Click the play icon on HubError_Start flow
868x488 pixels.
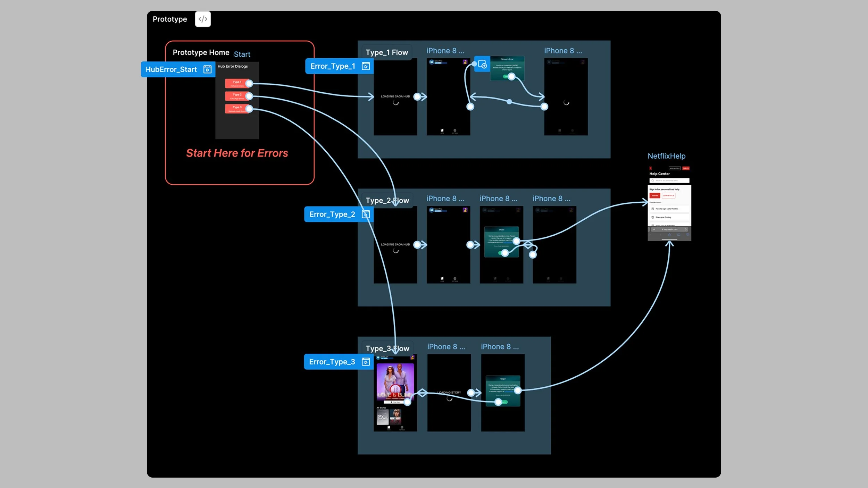(x=207, y=69)
